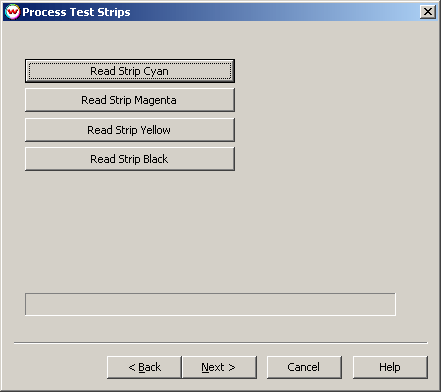Select Read Strip Yellow
Image resolution: width=441 pixels, height=392 pixels.
click(x=130, y=130)
